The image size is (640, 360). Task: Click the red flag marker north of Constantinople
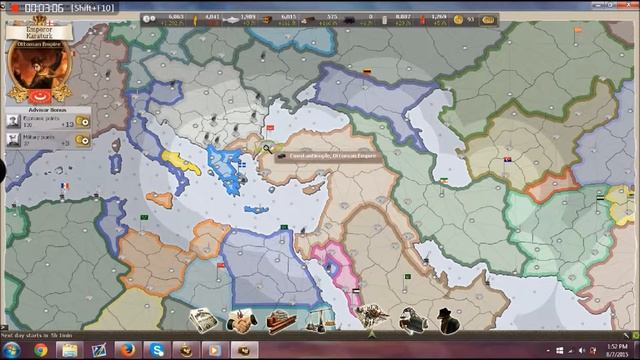(x=270, y=128)
